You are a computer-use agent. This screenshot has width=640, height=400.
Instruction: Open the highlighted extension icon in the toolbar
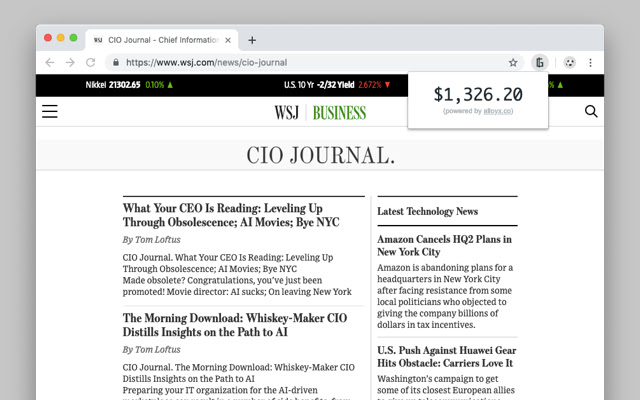tap(540, 62)
